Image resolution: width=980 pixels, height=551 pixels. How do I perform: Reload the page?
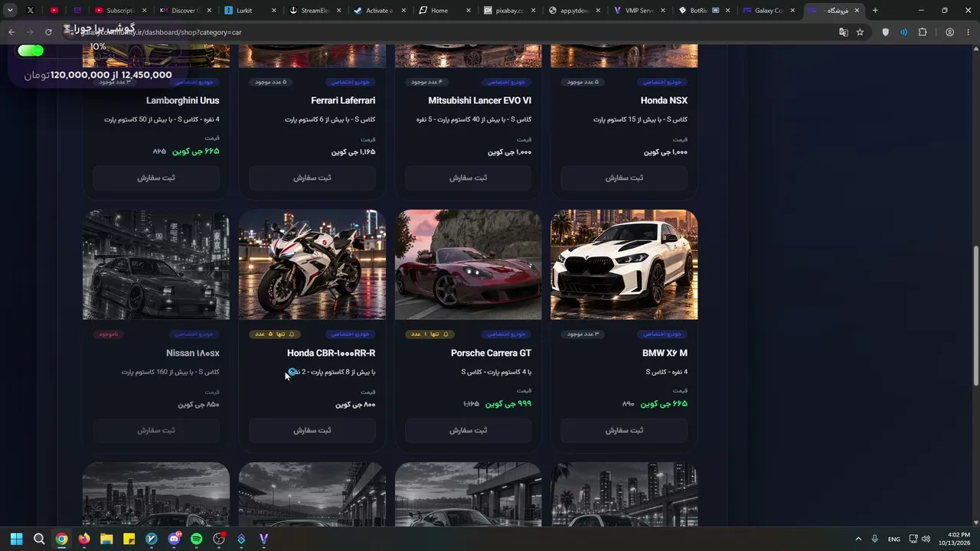pos(48,32)
